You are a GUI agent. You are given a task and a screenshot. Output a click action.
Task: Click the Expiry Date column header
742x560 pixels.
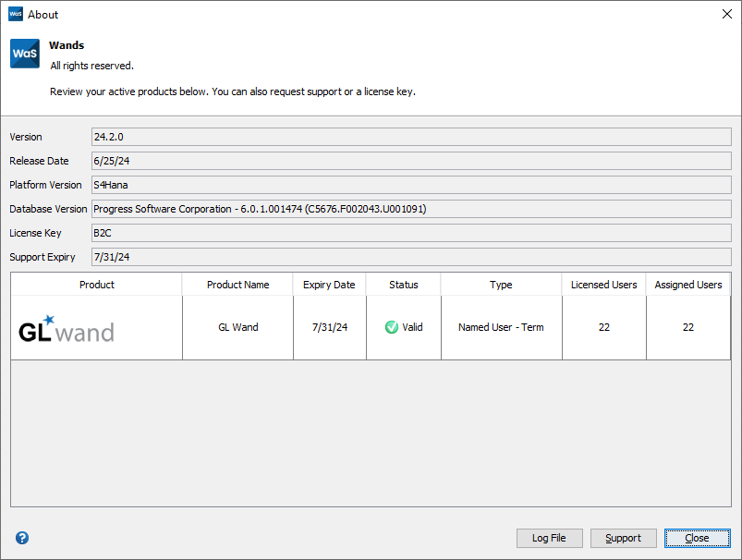(x=329, y=284)
